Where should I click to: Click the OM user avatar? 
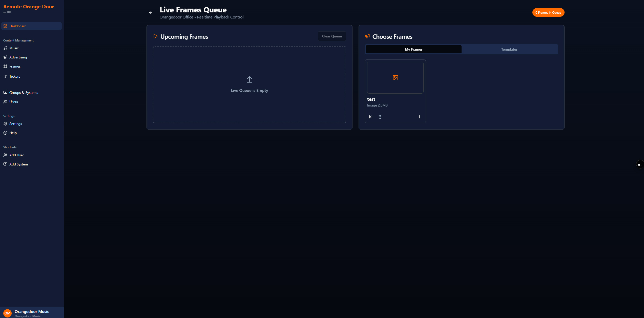[x=7, y=313]
